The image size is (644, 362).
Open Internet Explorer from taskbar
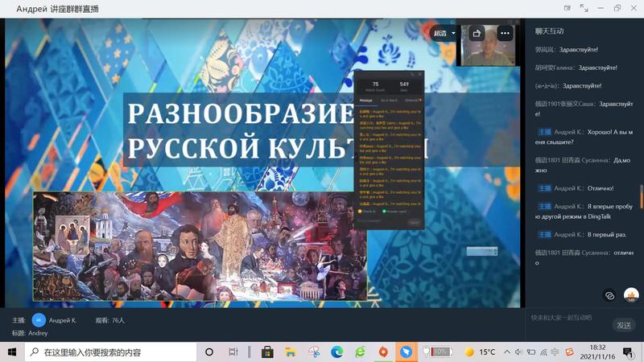coord(360,352)
